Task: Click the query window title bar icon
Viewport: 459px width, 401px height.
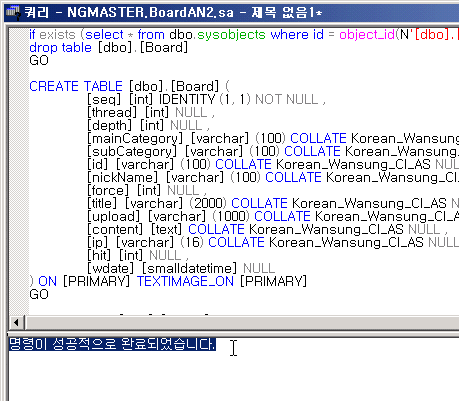Action: 14,13
